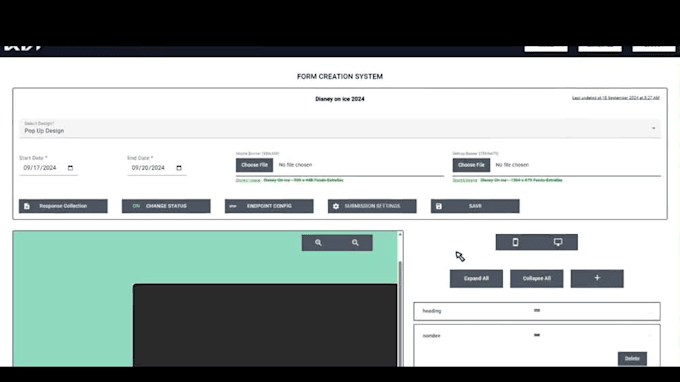Click drag handle icon on nombre row

point(537,335)
